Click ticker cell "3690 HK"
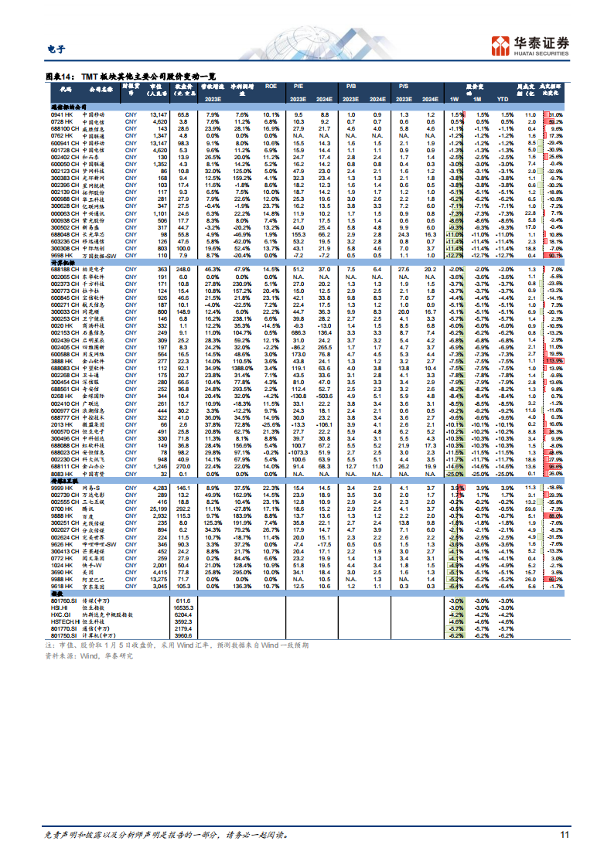Image resolution: width=614 pixels, height=868 pixels. [x=61, y=573]
